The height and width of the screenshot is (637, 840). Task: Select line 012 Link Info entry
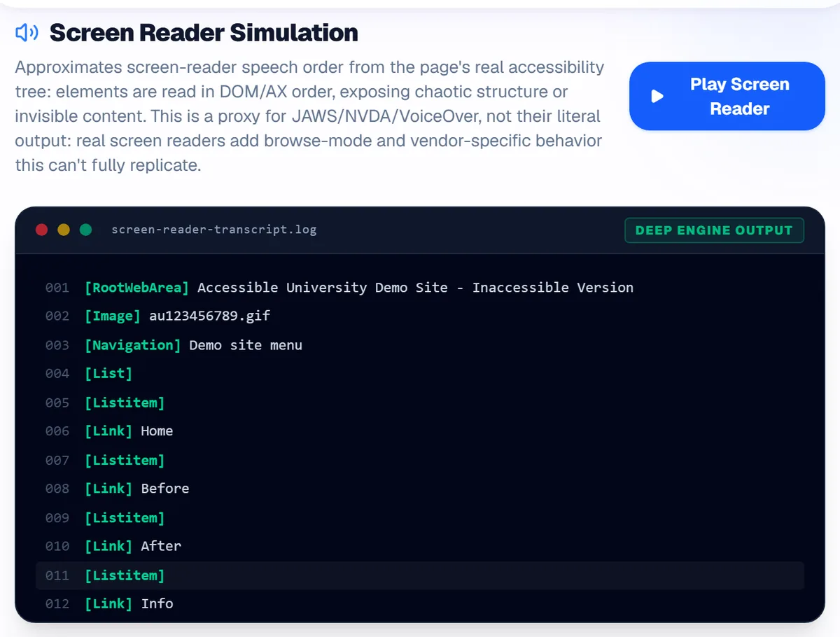[x=420, y=603]
